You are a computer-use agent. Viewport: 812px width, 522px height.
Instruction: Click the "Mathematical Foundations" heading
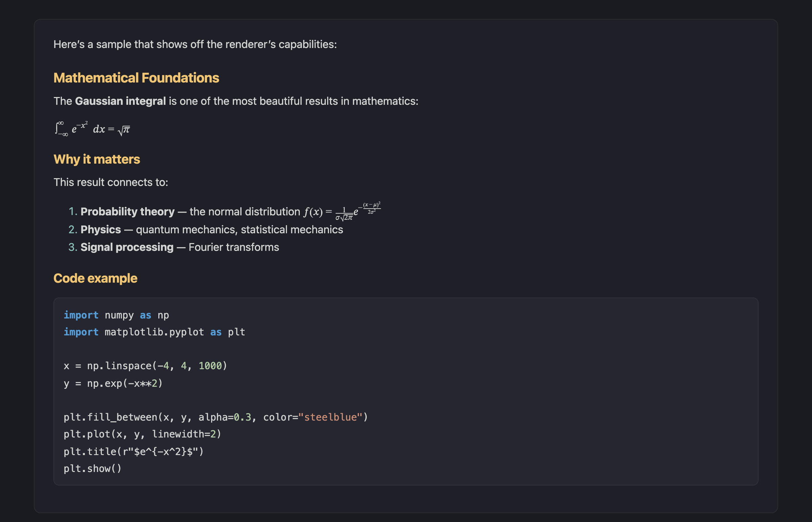[136, 78]
